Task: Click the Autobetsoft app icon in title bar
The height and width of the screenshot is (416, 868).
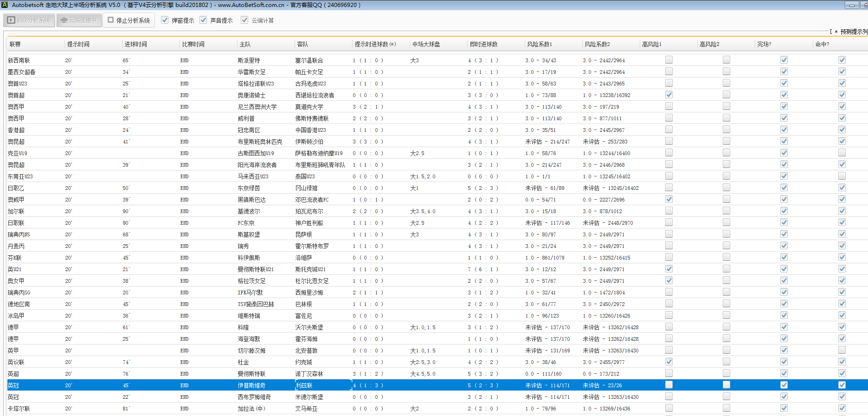Action: click(5, 5)
